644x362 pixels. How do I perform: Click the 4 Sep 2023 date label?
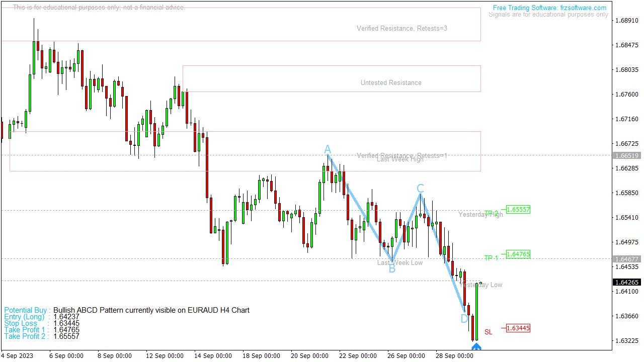[18, 355]
